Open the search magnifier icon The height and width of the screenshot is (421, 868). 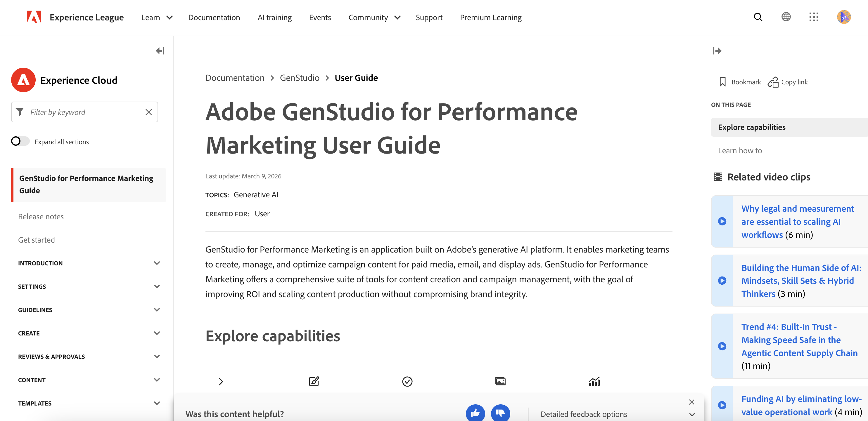(758, 17)
